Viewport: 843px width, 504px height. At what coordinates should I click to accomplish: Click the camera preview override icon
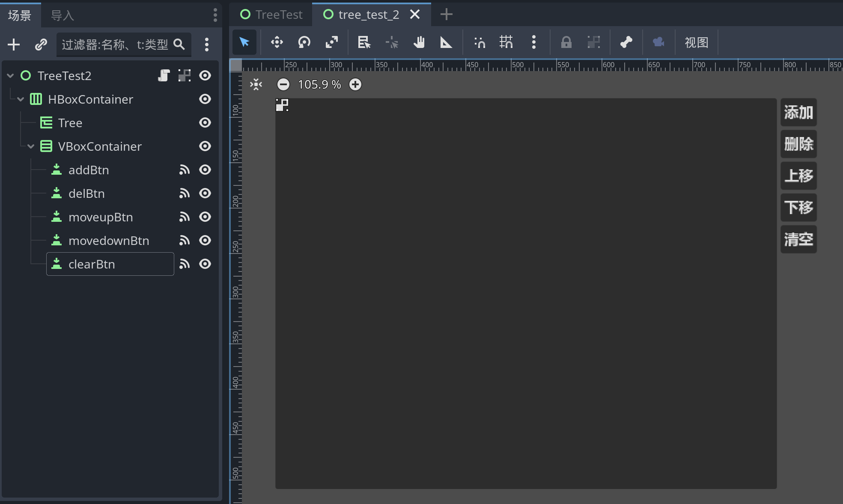tap(659, 42)
